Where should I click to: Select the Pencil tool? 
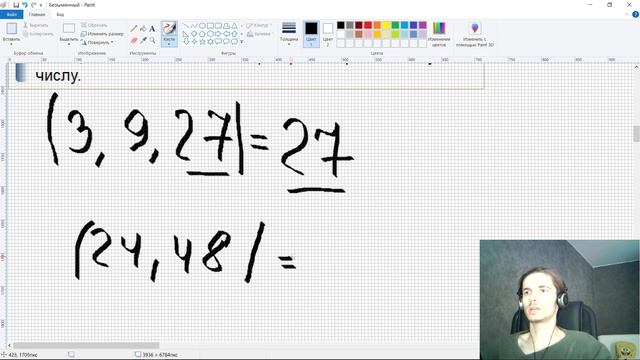pos(134,29)
